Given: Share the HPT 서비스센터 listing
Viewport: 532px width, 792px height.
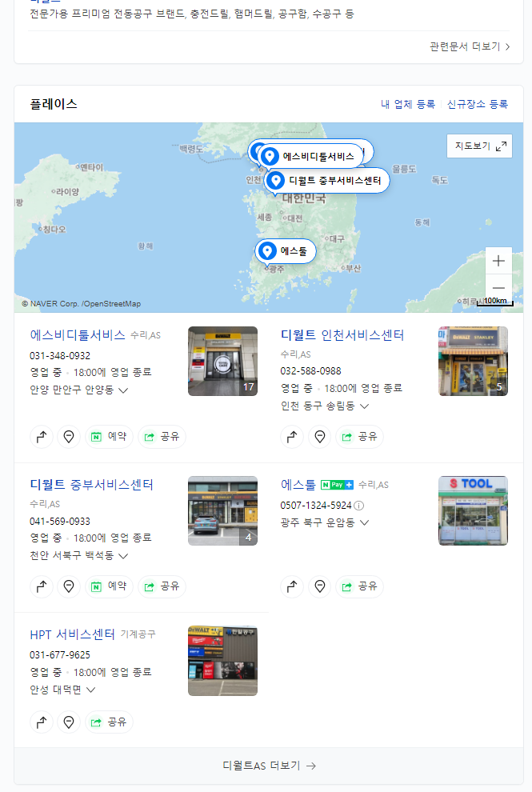Looking at the screenshot, I should [109, 722].
